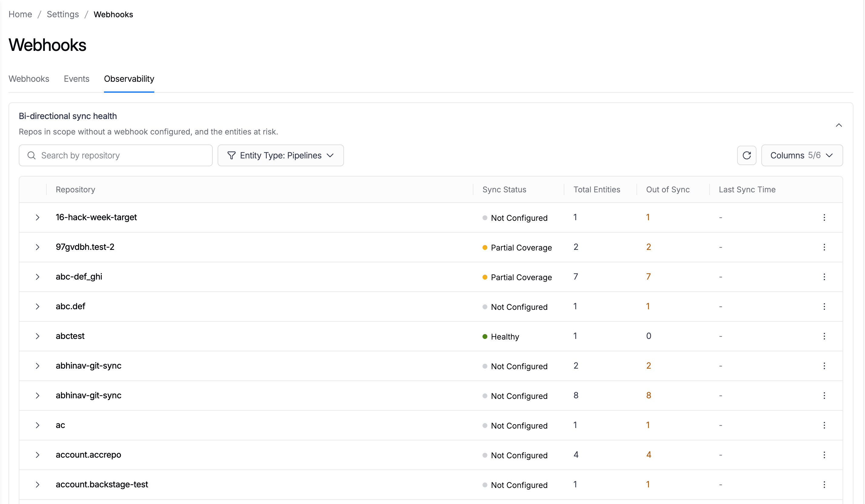The image size is (865, 504).
Task: Expand the 16-hack-week-target row
Action: pyautogui.click(x=37, y=217)
